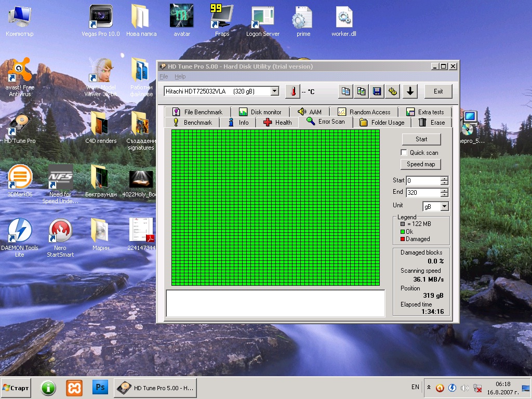532x399 pixels.
Task: Select the Бекграунди folder on desktop
Action: pos(101,181)
